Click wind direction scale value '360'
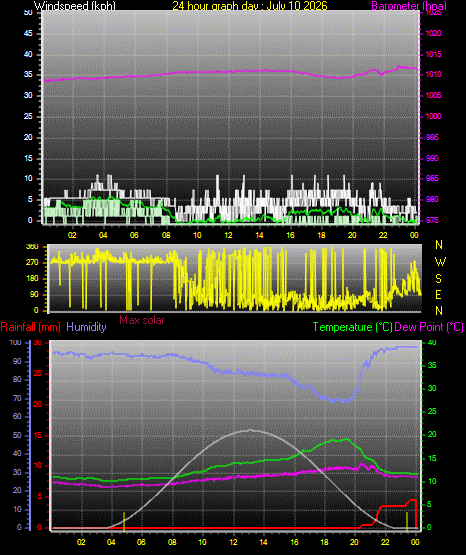Screen dimensions: 466x555 [x=32, y=247]
